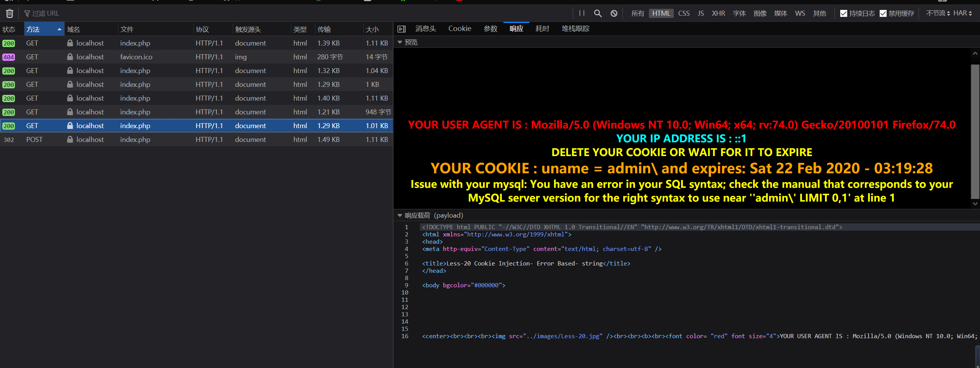The image size is (980, 368).
Task: Sort by the 方法 column header
Action: pyautogui.click(x=44, y=29)
